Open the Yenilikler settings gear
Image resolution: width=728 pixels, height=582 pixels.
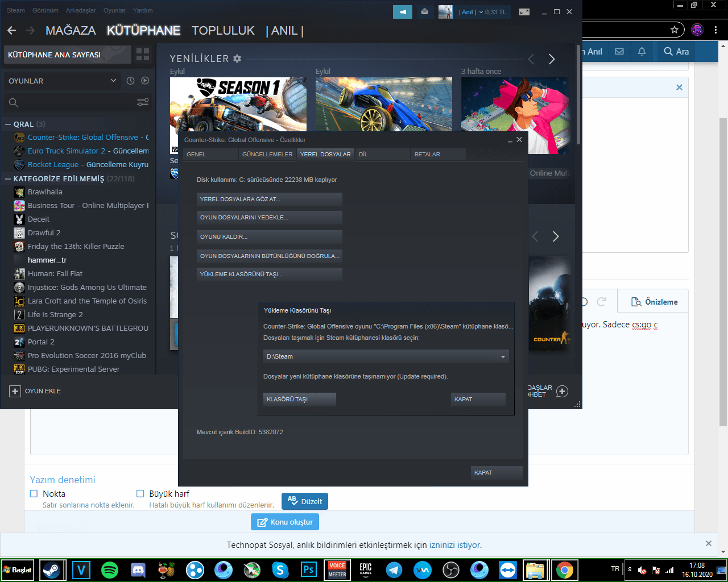[x=237, y=59]
